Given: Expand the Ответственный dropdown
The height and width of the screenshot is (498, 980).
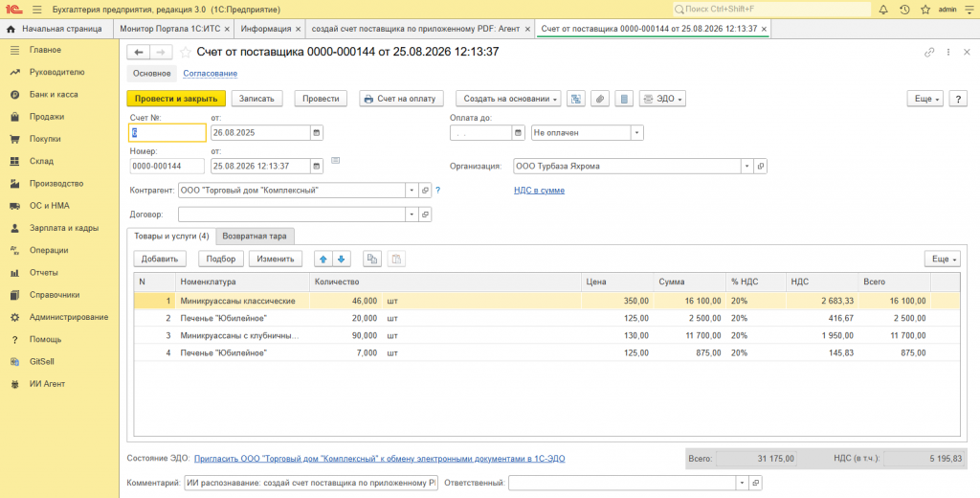Looking at the screenshot, I should point(743,483).
